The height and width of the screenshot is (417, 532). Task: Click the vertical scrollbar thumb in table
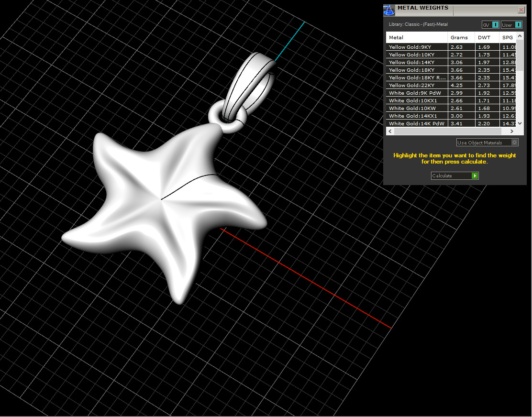pyautogui.click(x=520, y=55)
